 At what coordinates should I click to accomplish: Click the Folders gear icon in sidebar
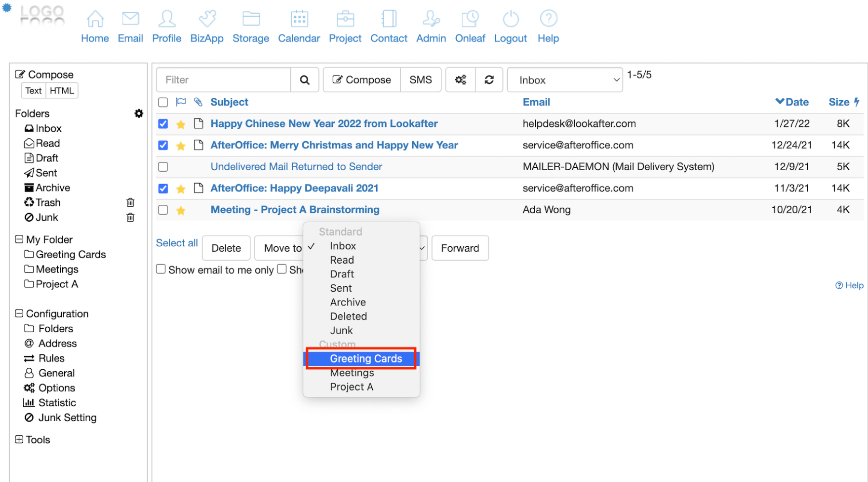[139, 113]
